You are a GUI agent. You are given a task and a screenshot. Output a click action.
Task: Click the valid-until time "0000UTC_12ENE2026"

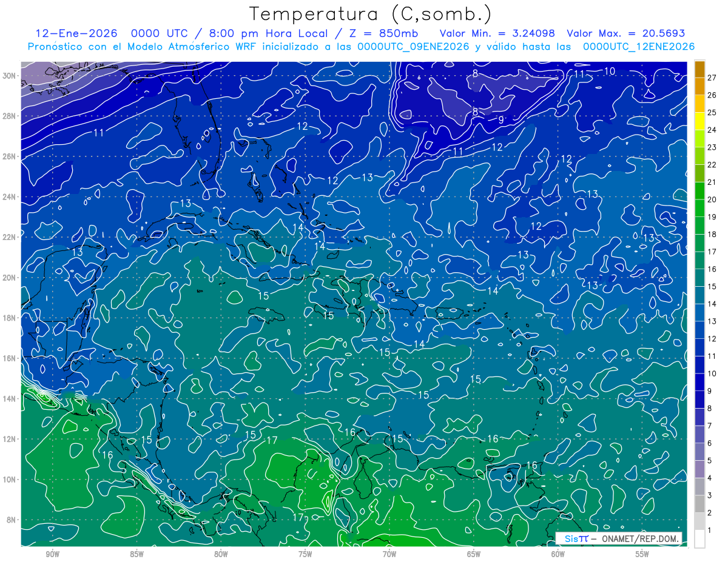[639, 47]
